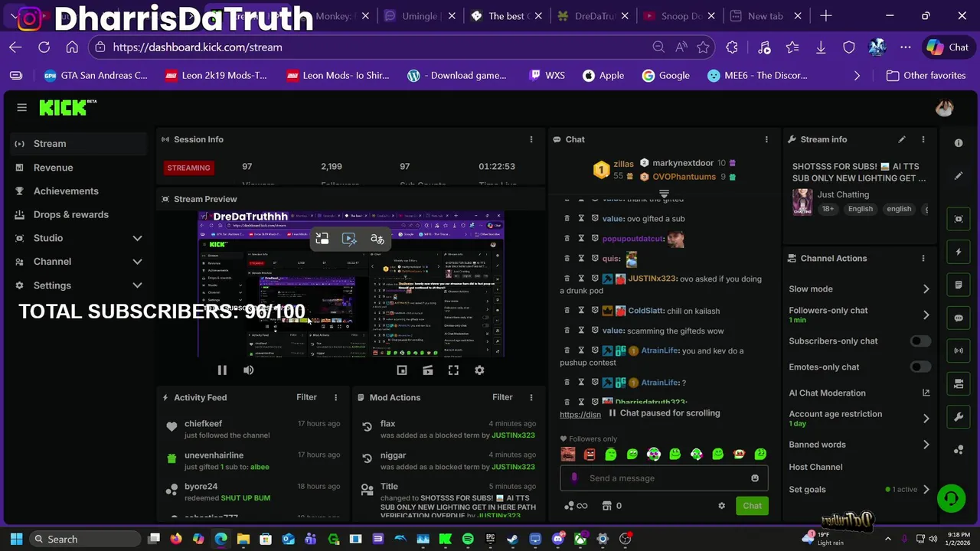Click the pencil icon in right sidebar
This screenshot has height=551, width=980.
[959, 176]
